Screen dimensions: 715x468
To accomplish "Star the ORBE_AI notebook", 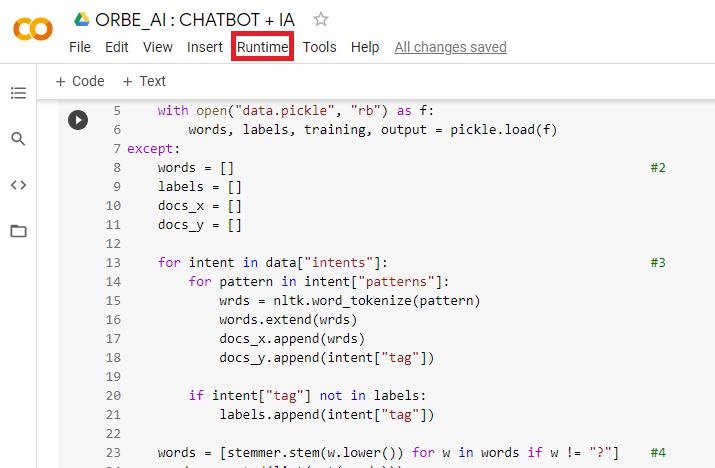I will [321, 19].
